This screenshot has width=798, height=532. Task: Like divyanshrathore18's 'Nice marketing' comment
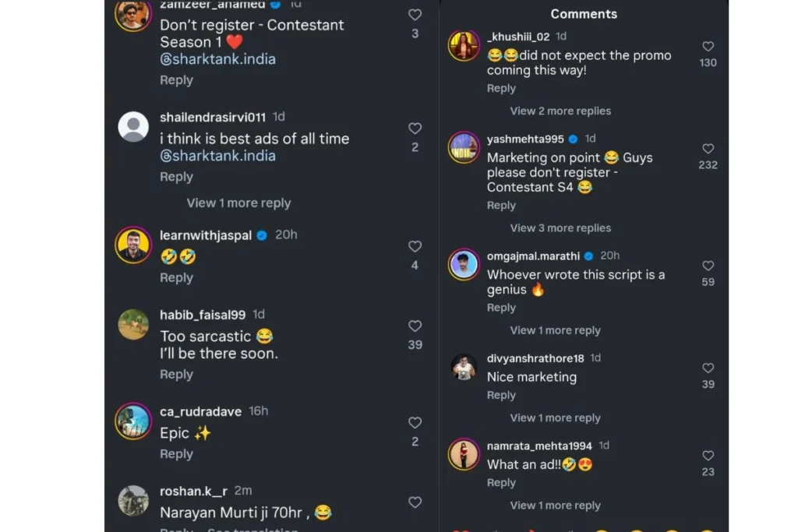pyautogui.click(x=708, y=368)
